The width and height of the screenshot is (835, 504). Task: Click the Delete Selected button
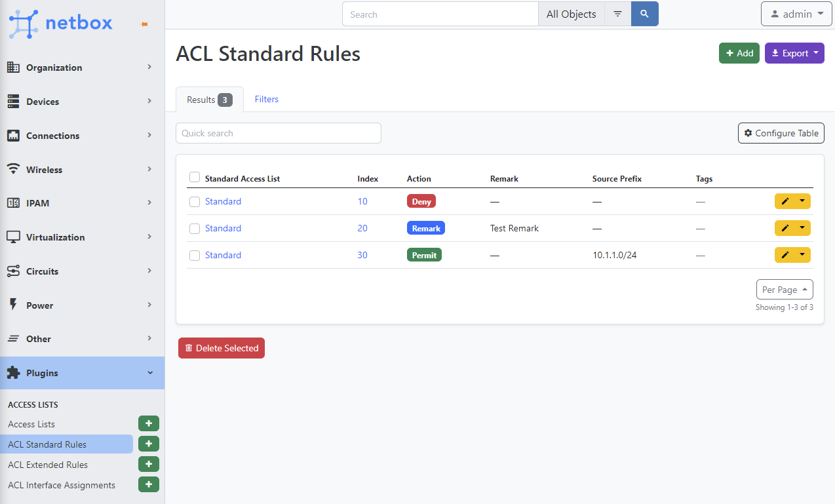click(222, 348)
